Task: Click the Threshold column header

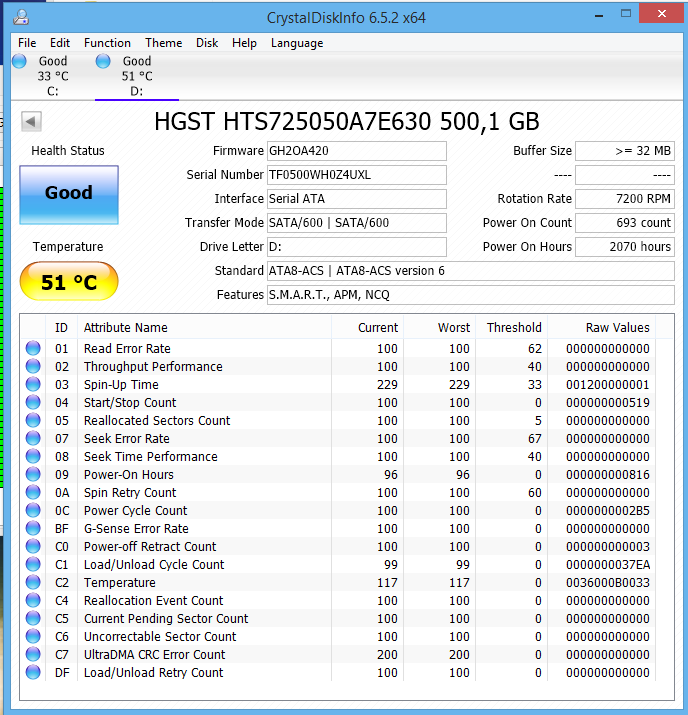Action: [x=512, y=327]
